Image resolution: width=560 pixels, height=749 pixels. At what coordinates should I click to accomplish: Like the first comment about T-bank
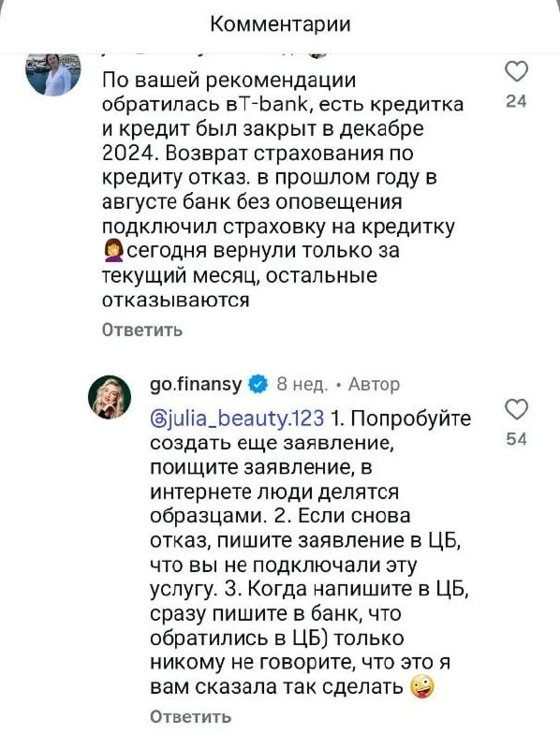[516, 72]
